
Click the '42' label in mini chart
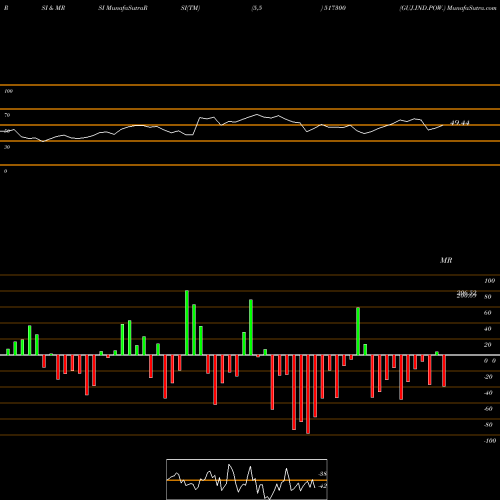click(x=322, y=486)
